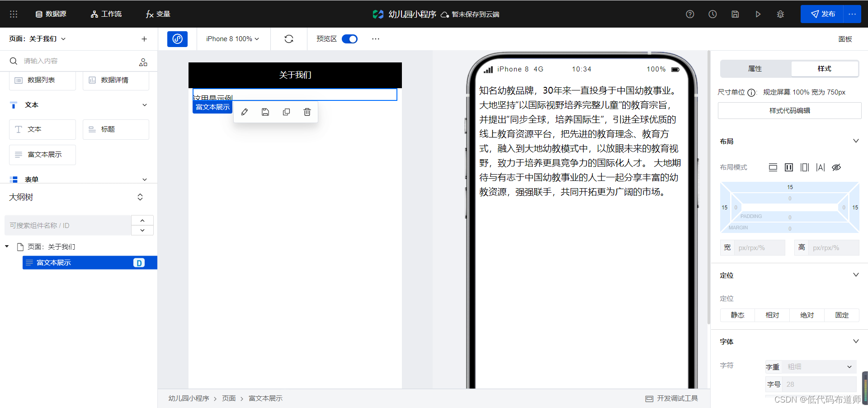
Task: Click the 字号 font size field
Action: click(x=819, y=384)
